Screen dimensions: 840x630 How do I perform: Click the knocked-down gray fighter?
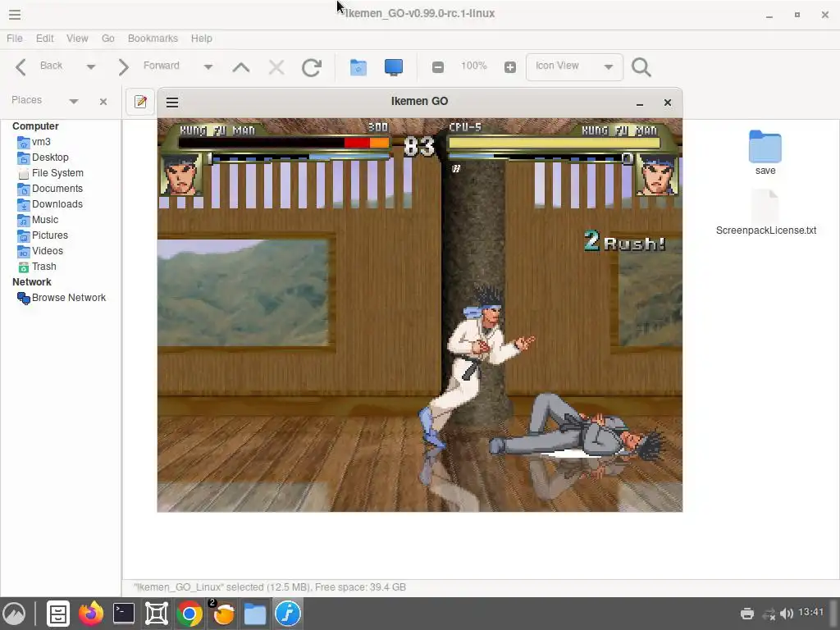click(577, 427)
